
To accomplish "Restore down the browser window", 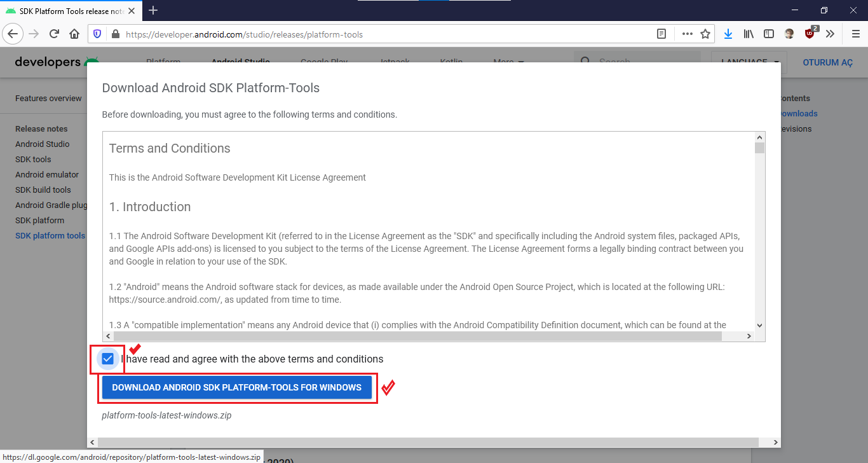I will coord(824,10).
